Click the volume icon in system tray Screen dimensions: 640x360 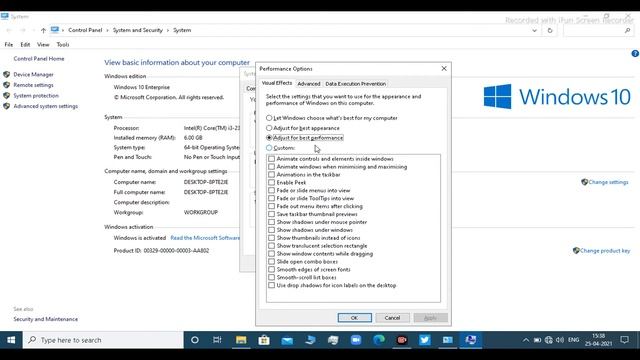[560, 340]
